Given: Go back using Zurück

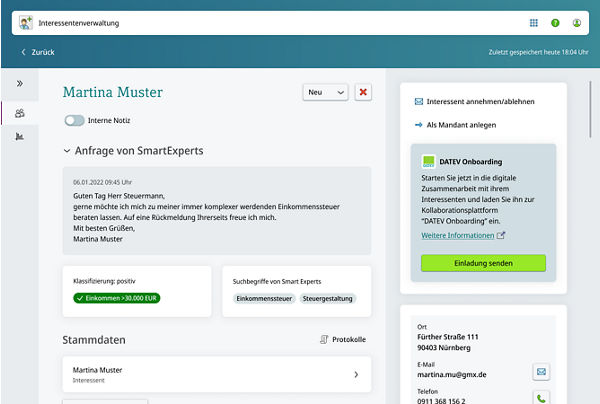Looking at the screenshot, I should [x=38, y=51].
